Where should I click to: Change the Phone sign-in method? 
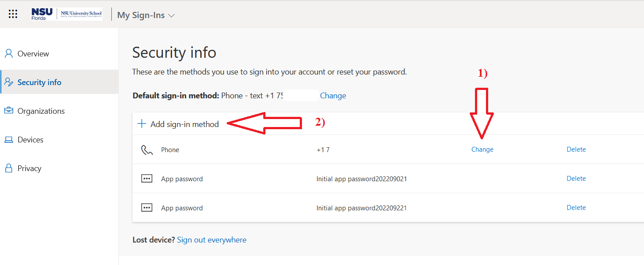point(482,149)
